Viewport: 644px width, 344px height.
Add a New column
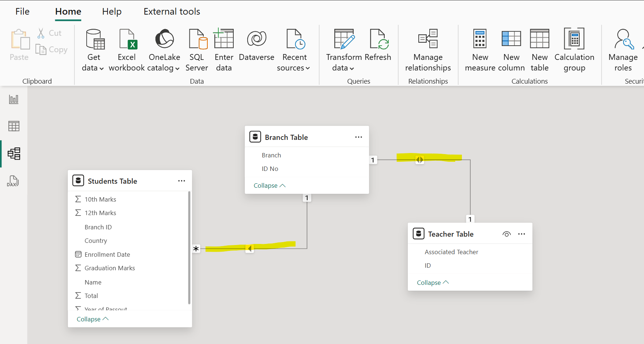tap(511, 49)
